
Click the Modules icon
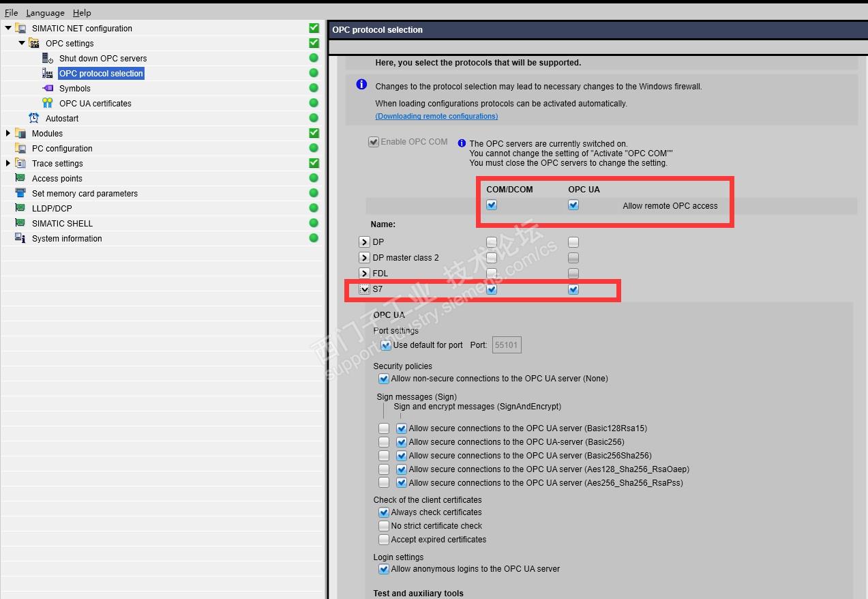pyautogui.click(x=20, y=133)
